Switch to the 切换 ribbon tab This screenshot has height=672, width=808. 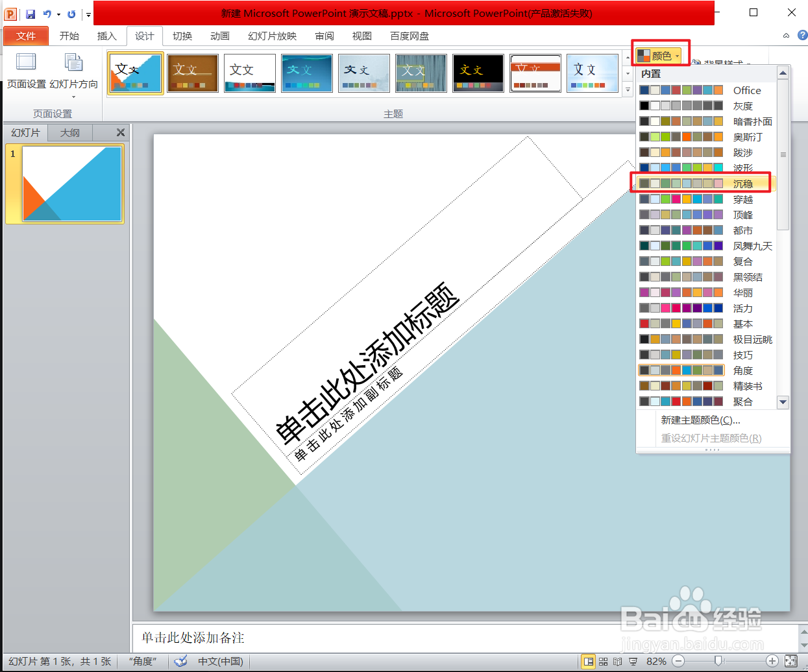click(x=182, y=36)
